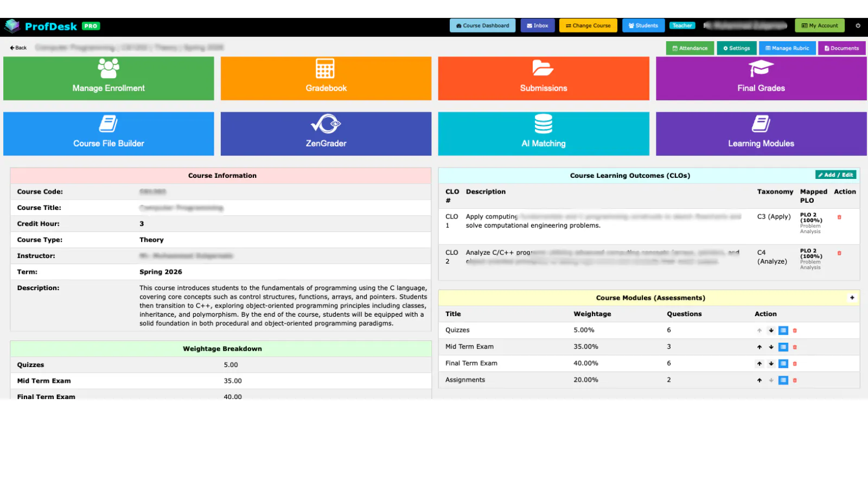Delete CLO 2 using trash icon
This screenshot has height=488, width=868.
coord(839,253)
